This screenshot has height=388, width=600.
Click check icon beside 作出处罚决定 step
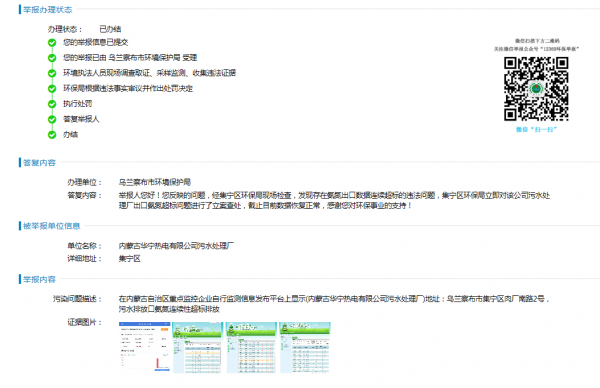pyautogui.click(x=52, y=88)
